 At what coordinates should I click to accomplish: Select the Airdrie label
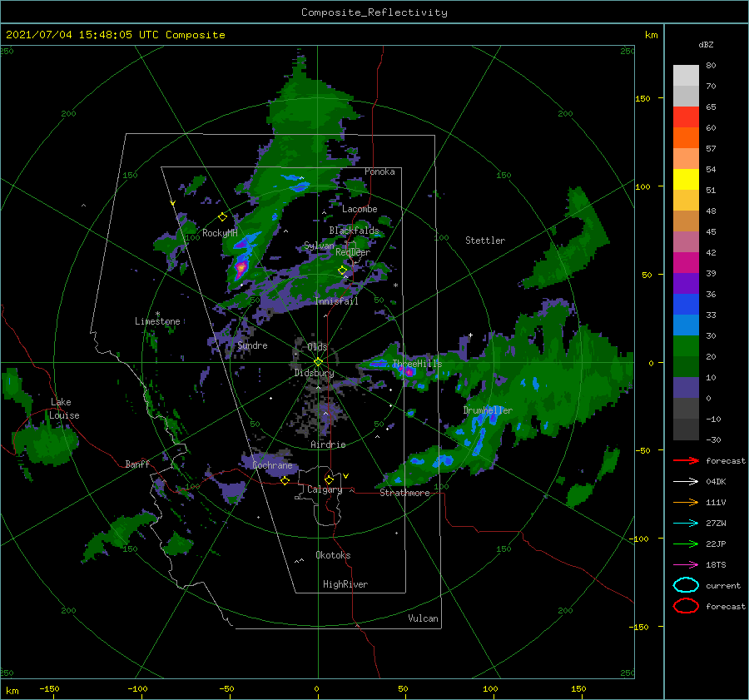[328, 444]
